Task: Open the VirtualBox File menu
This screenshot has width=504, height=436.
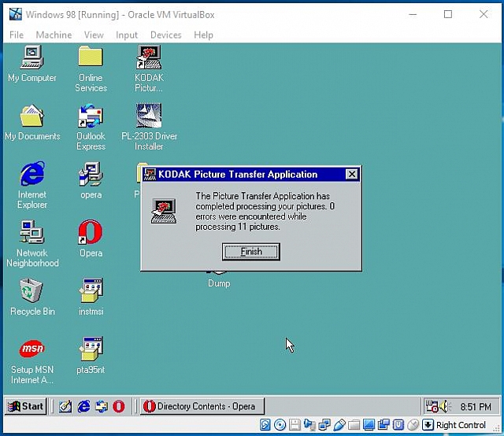Action: (x=17, y=35)
